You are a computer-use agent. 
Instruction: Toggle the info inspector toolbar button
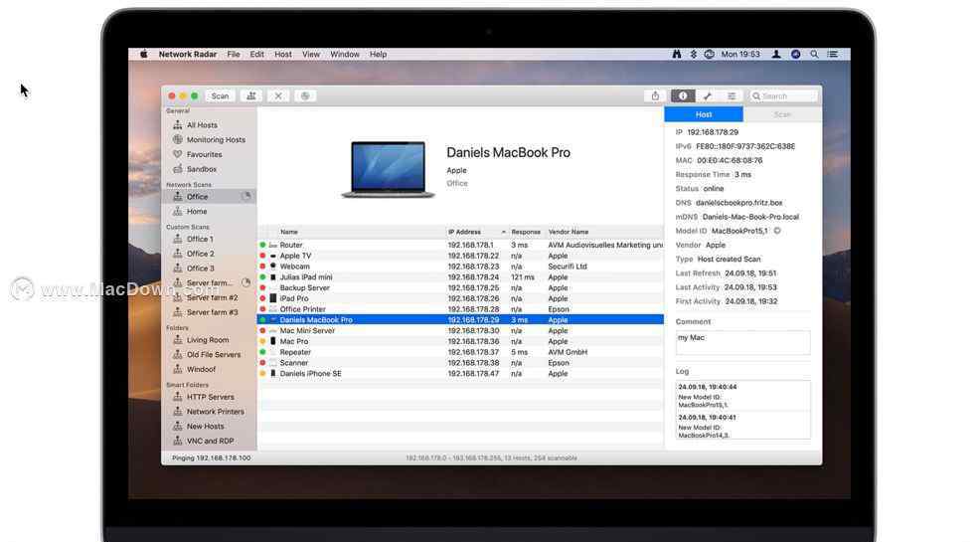pyautogui.click(x=683, y=95)
